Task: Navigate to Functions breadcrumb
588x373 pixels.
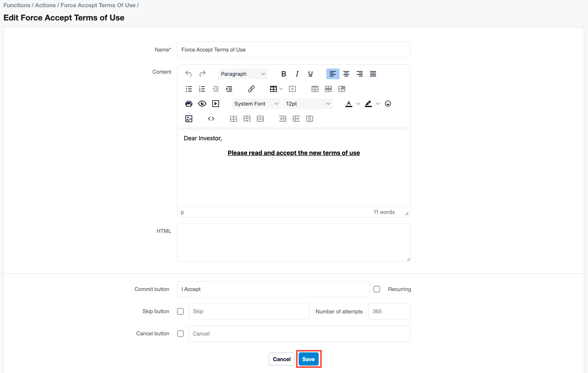Action: pos(17,5)
